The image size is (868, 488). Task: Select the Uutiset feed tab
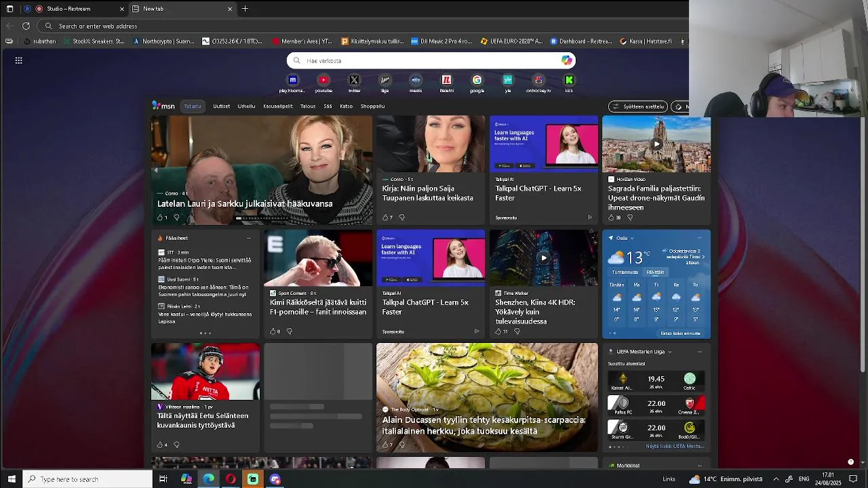pyautogui.click(x=221, y=106)
